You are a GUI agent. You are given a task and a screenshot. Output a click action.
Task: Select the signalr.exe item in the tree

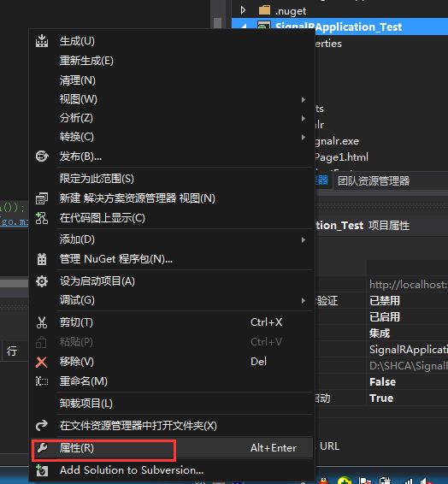[337, 141]
